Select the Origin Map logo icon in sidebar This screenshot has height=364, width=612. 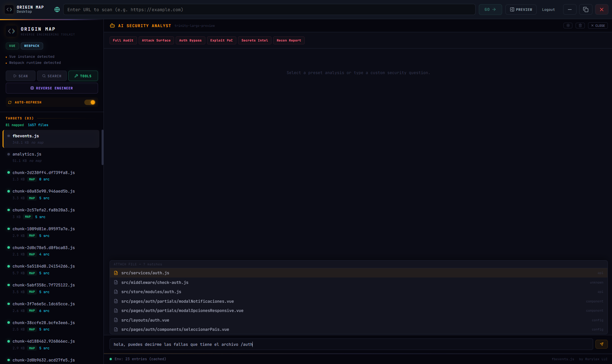(11, 31)
